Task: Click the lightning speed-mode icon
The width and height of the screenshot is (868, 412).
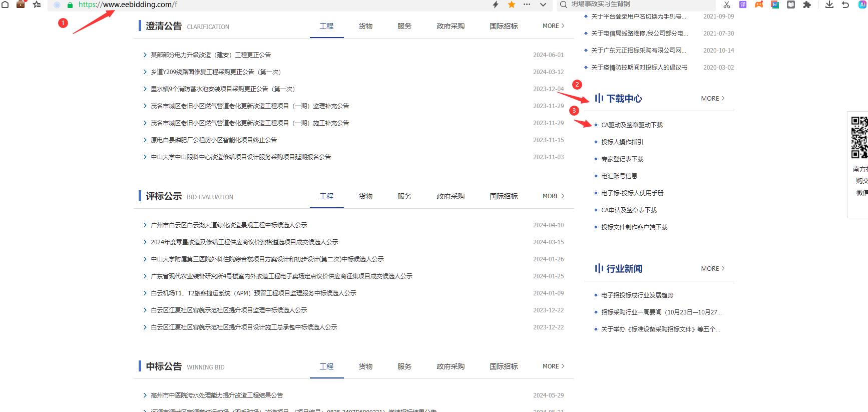Action: [x=496, y=5]
